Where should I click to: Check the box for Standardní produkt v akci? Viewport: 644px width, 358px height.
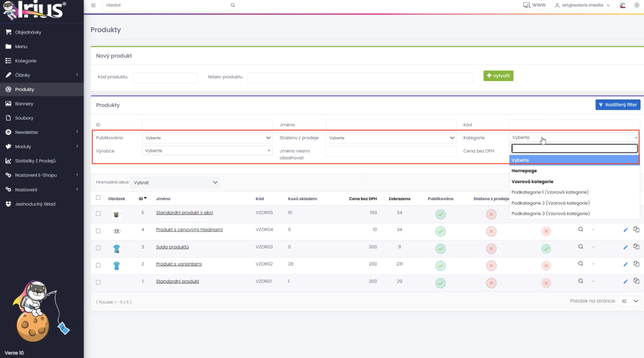coord(98,214)
